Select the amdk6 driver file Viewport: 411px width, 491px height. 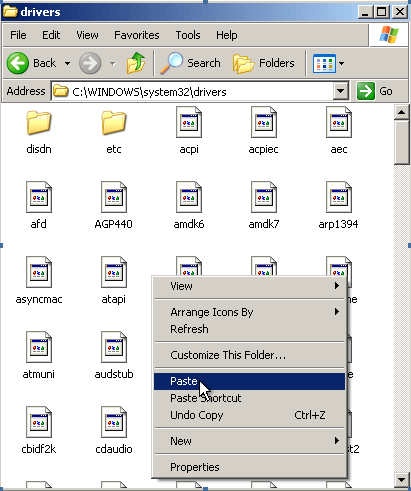coord(189,205)
